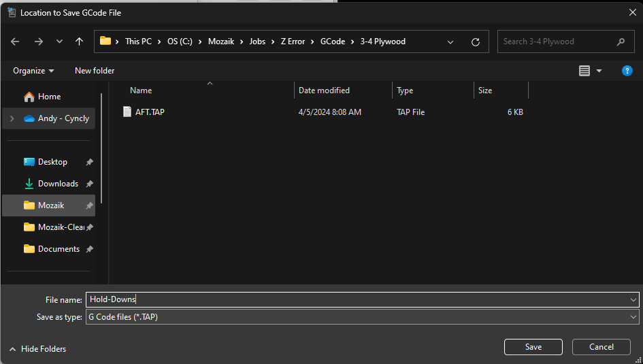643x364 pixels.
Task: Click the Back navigation arrow
Action: click(x=15, y=42)
